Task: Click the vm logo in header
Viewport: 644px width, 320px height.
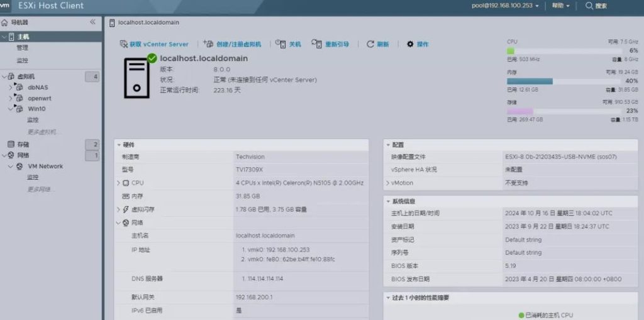Action: (x=4, y=5)
